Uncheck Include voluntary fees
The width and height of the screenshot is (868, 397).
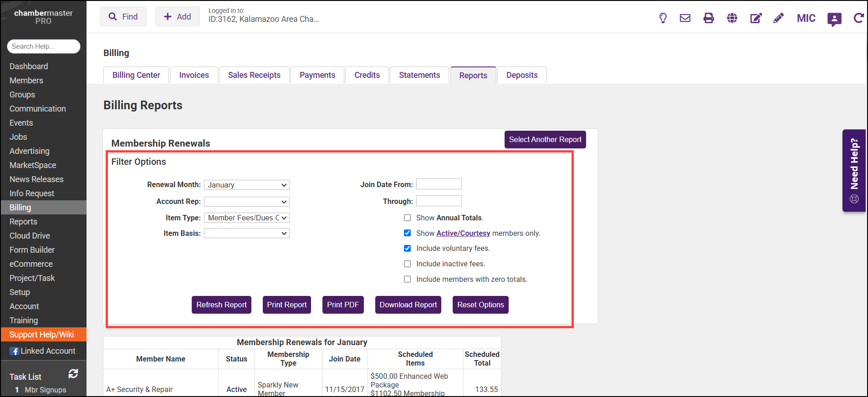(407, 249)
